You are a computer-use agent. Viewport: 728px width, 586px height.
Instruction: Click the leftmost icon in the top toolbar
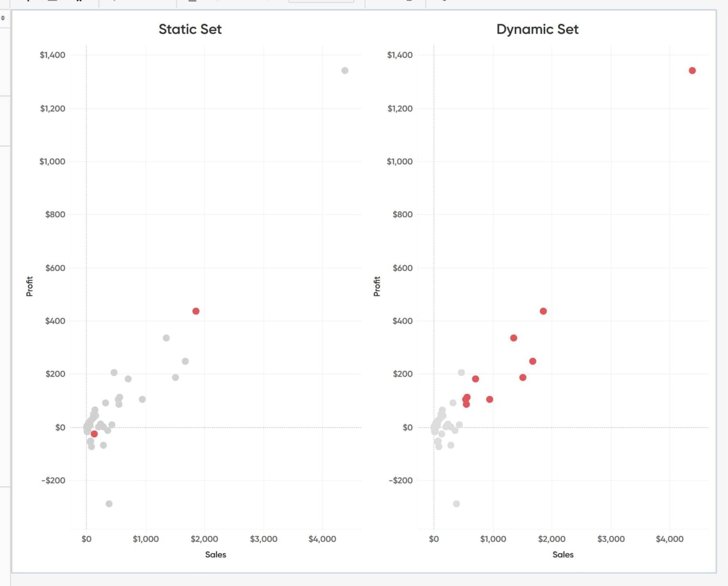[x=28, y=2]
